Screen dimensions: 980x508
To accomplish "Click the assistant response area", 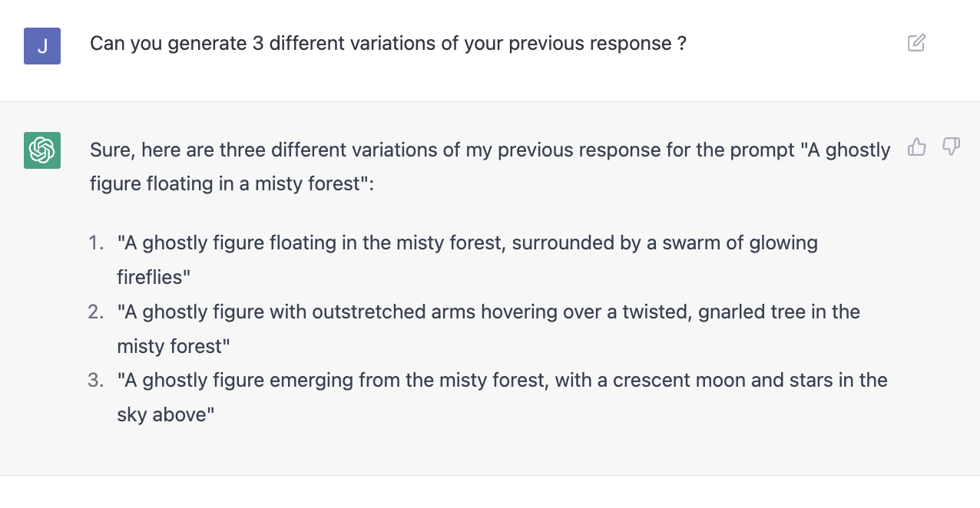I will click(x=492, y=284).
